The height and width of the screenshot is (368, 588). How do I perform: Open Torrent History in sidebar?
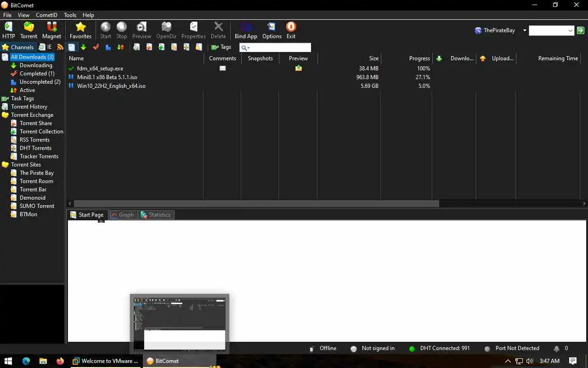(29, 107)
